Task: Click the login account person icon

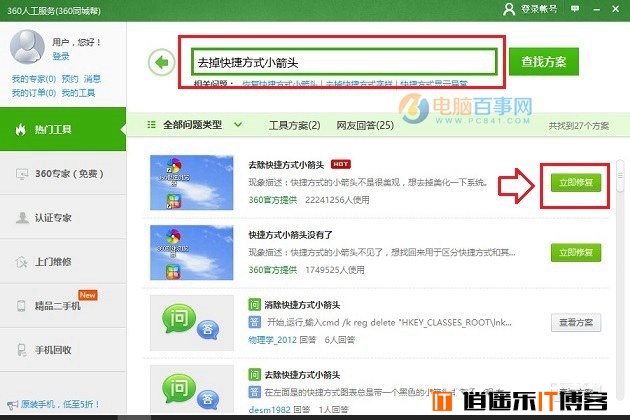Action: coord(509,9)
